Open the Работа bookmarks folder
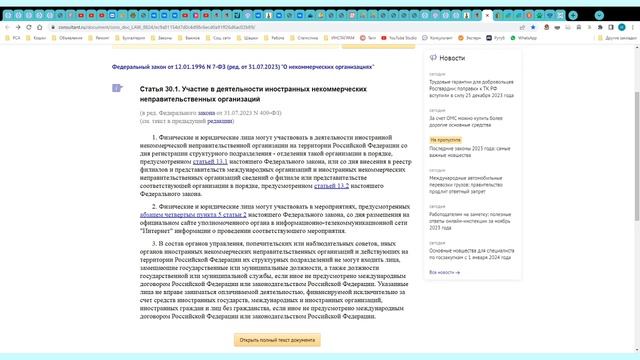Image resolution: width=640 pixels, height=360 pixels. click(x=274, y=38)
